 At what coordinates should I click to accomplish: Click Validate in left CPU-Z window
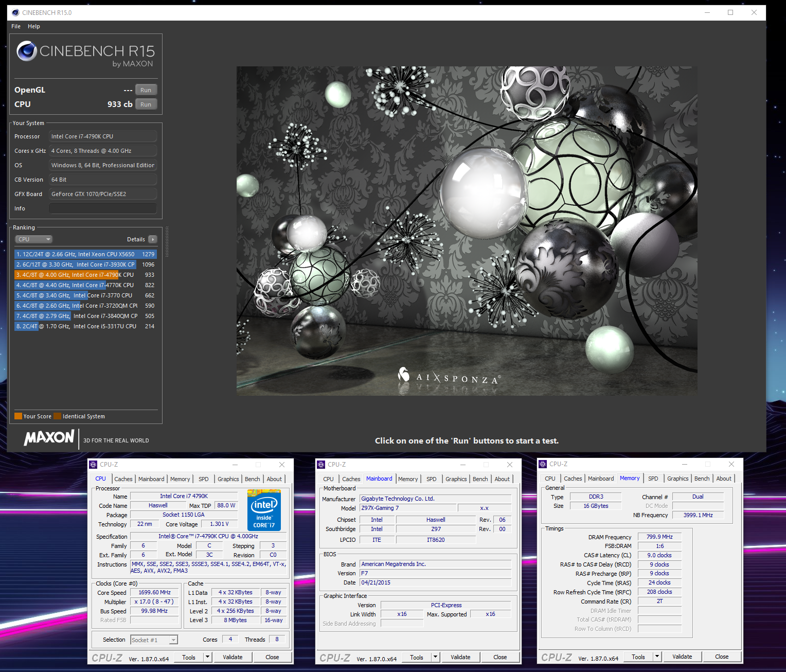233,657
